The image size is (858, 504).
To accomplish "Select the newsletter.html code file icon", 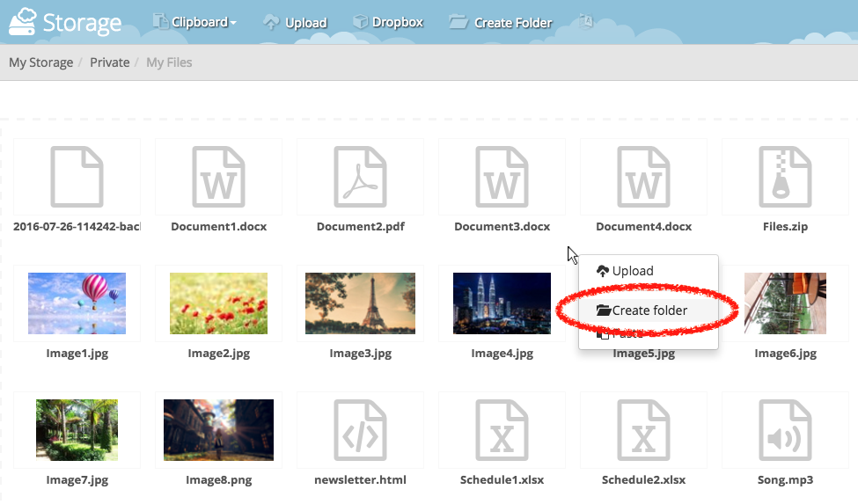I will click(x=360, y=431).
